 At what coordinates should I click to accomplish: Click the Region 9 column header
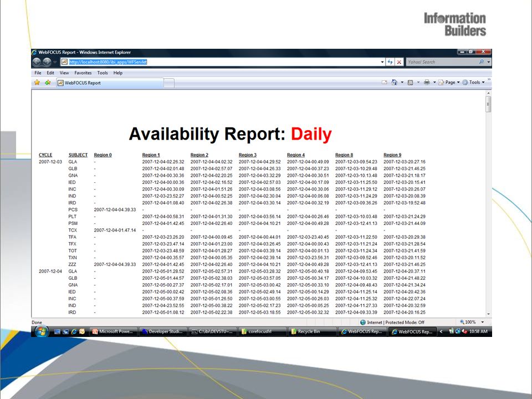(392, 155)
